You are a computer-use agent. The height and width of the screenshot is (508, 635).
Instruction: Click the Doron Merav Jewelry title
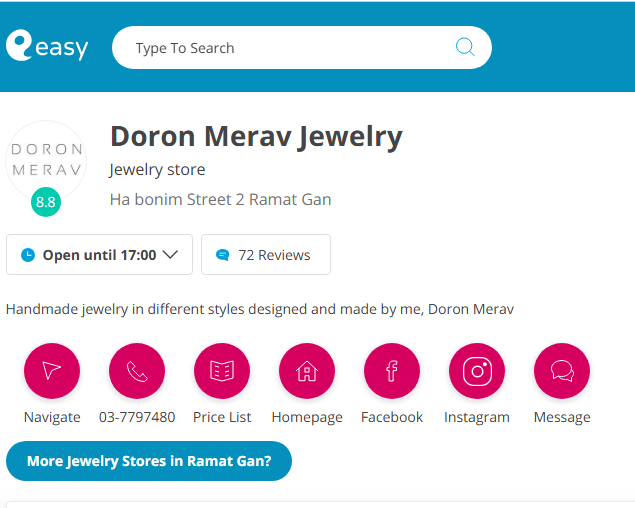(x=256, y=136)
